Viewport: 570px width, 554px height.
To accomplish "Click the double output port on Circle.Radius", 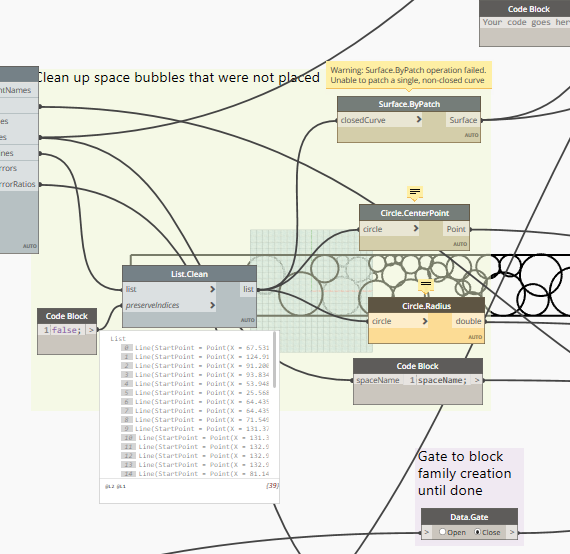I will pos(468,321).
